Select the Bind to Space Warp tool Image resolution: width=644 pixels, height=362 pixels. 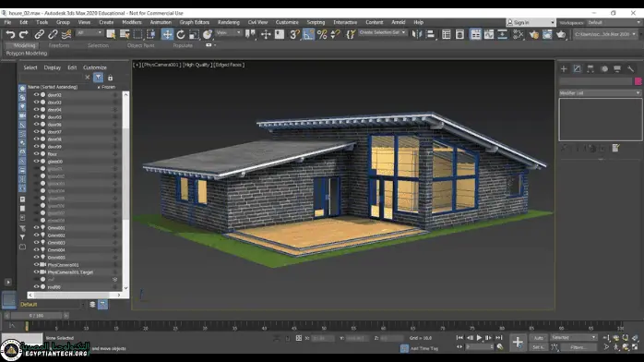pyautogui.click(x=66, y=34)
